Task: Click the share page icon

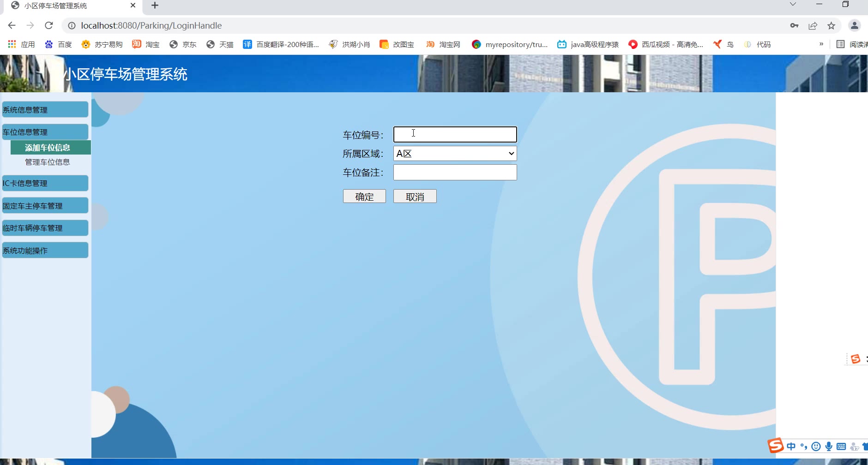Action: (x=813, y=25)
